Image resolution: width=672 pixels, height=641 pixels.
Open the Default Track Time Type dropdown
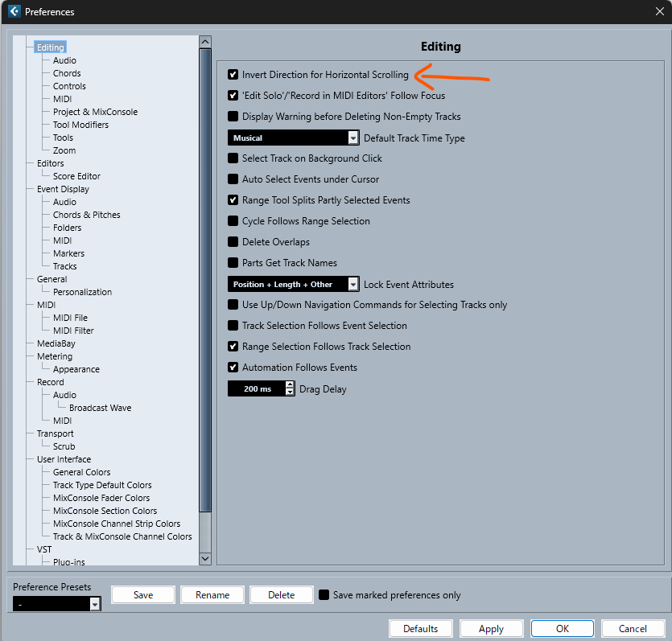tap(353, 138)
